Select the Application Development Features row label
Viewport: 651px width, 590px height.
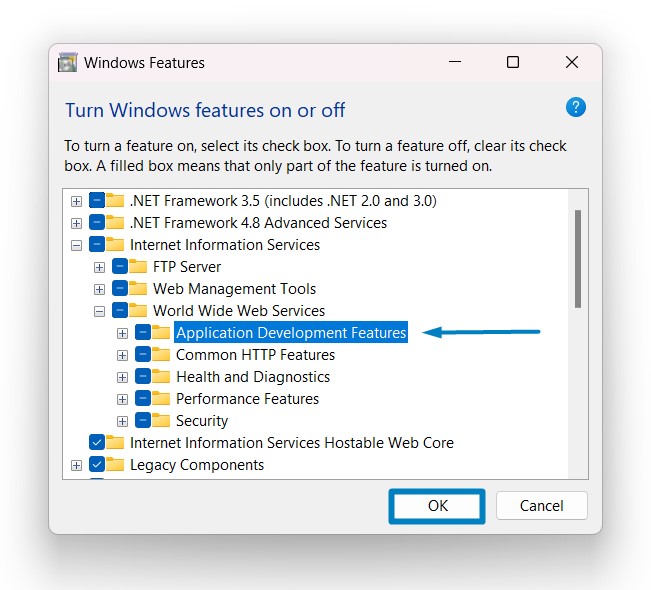[x=291, y=333]
